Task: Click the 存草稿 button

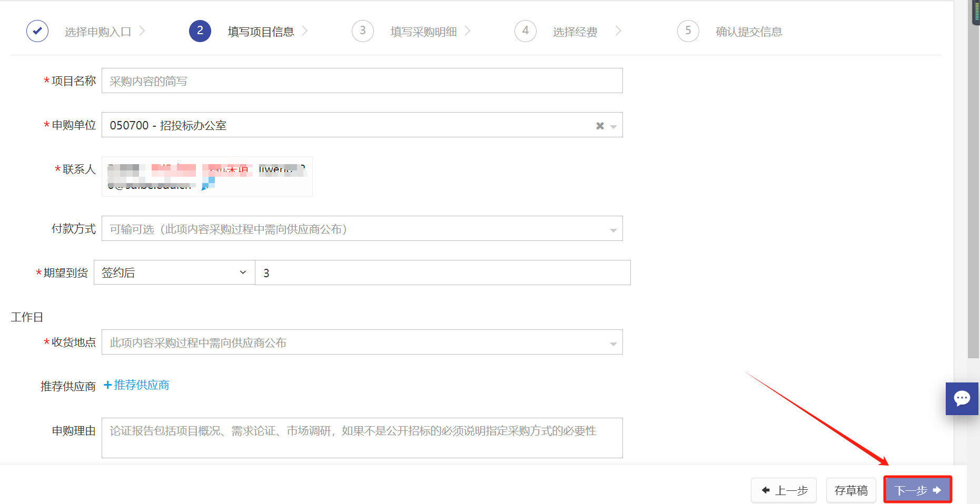Action: [851, 490]
